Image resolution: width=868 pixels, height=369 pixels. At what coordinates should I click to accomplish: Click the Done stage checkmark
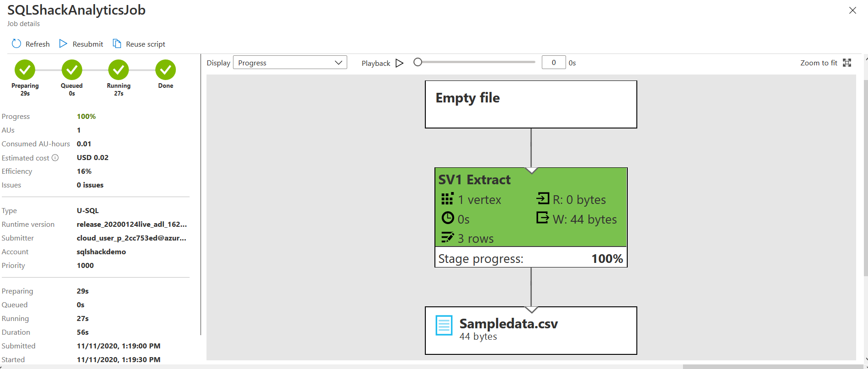(x=165, y=70)
